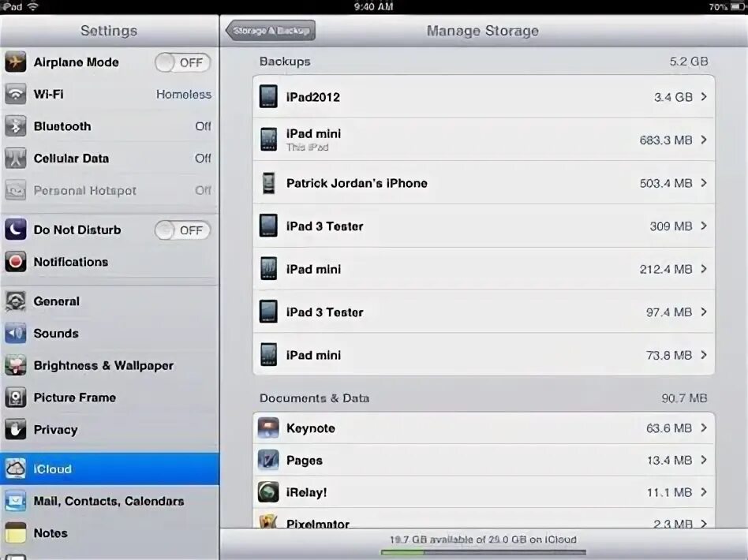Tap the Pixelmator app icon

coord(268,521)
